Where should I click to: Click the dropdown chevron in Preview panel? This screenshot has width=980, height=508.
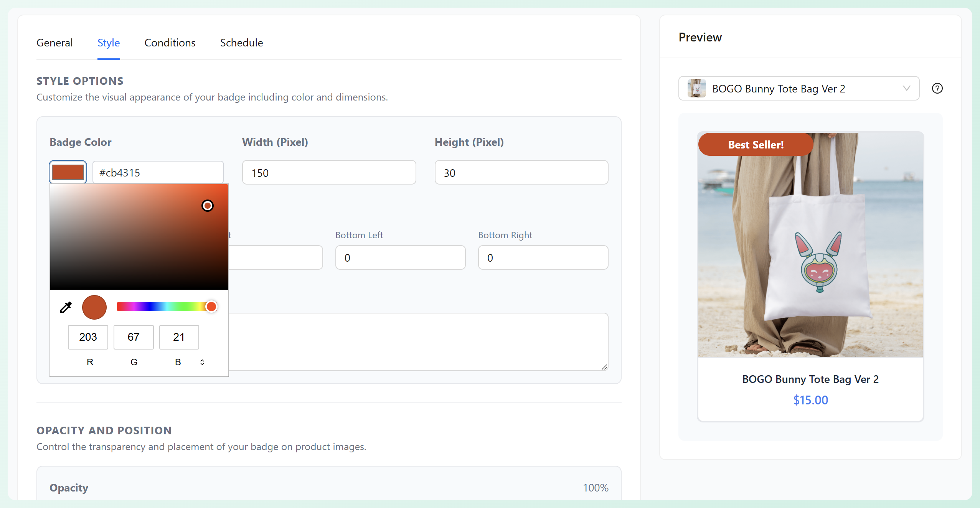[906, 89]
